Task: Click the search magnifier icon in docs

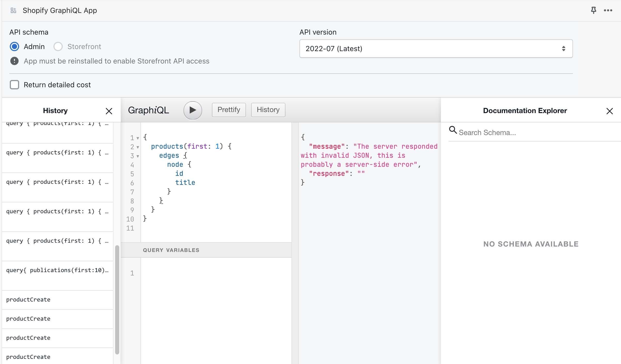Action: pyautogui.click(x=453, y=130)
